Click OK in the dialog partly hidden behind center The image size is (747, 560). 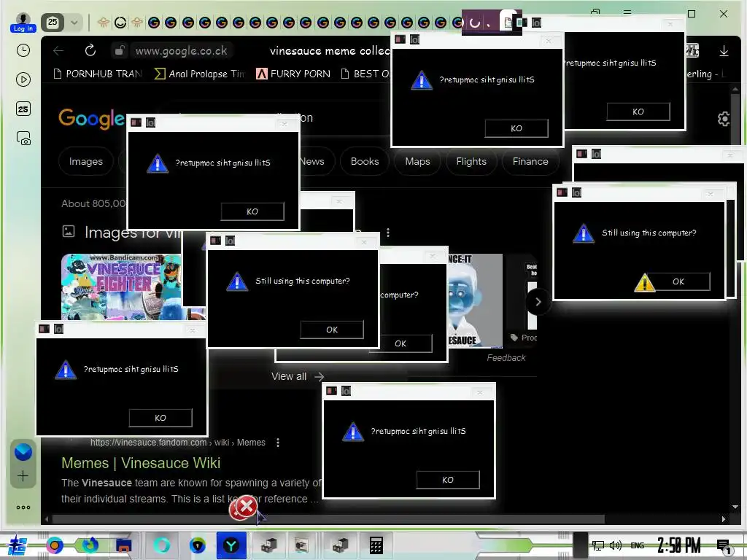click(400, 343)
